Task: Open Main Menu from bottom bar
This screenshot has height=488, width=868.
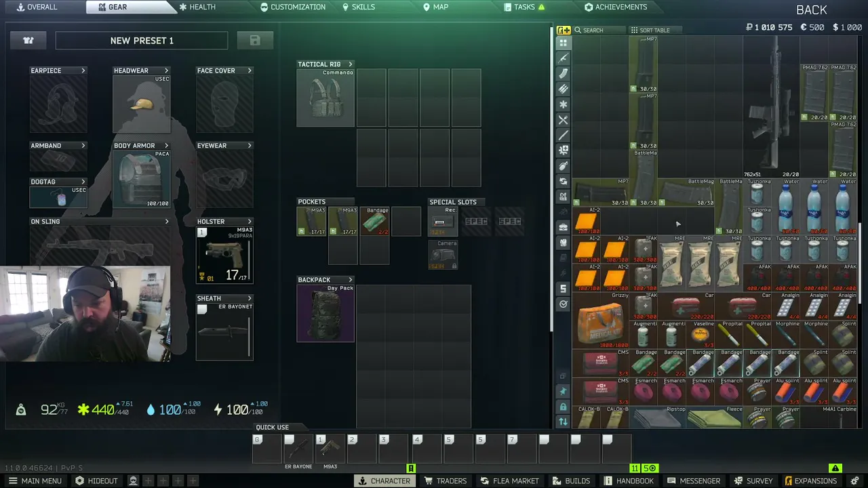Action: (35, 481)
